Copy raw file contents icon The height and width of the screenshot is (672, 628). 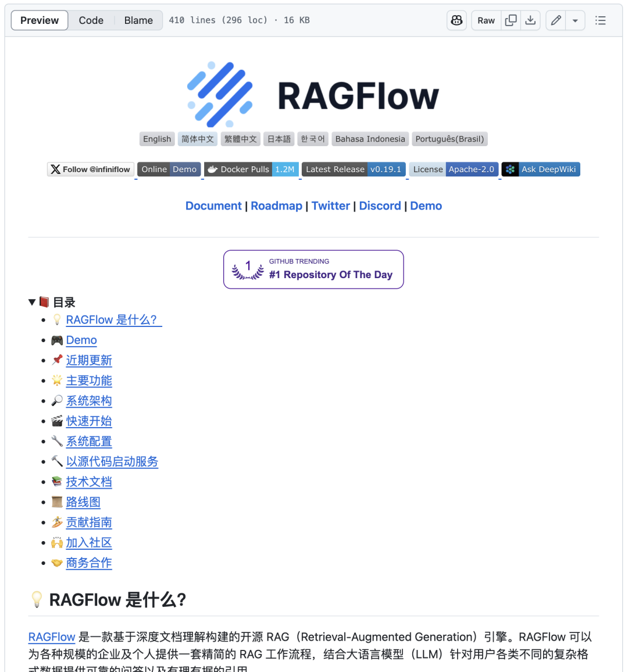click(511, 20)
